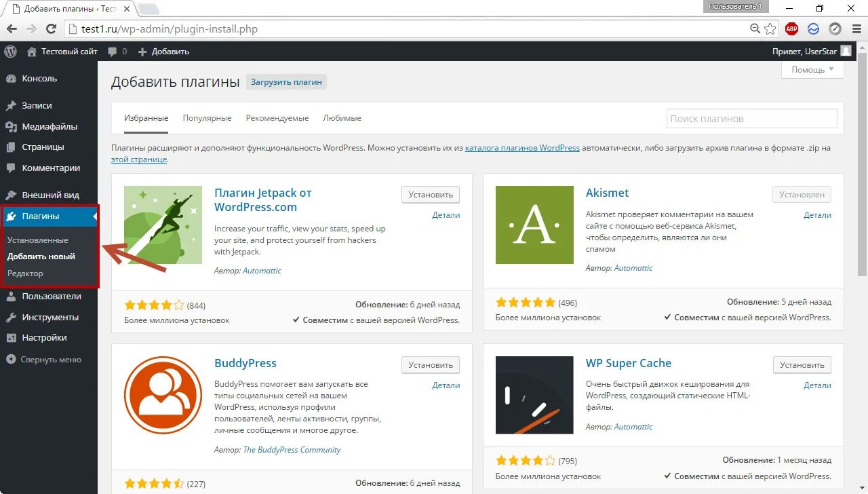Open the этой странице link
This screenshot has height=494, width=868.
pos(138,159)
